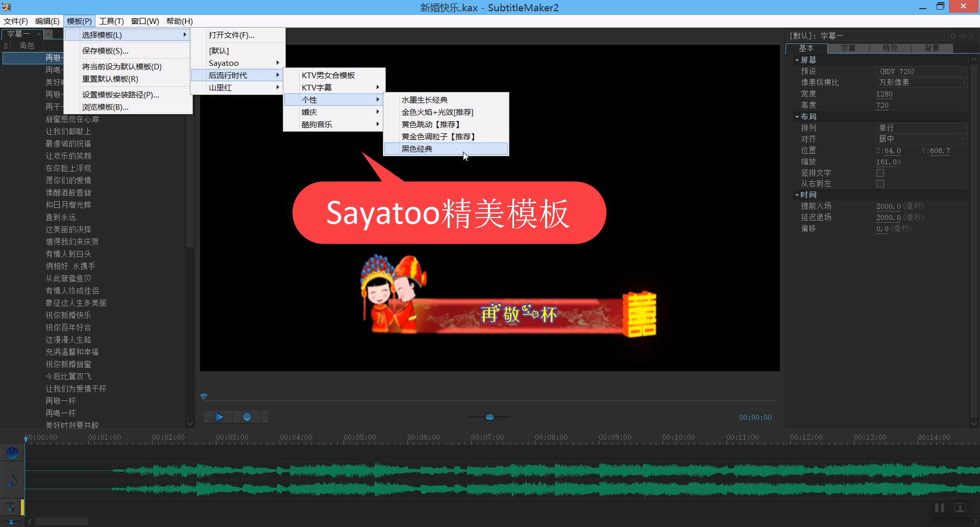Click the subtitle text track T icon
The width and height of the screenshot is (980, 527).
(10, 507)
